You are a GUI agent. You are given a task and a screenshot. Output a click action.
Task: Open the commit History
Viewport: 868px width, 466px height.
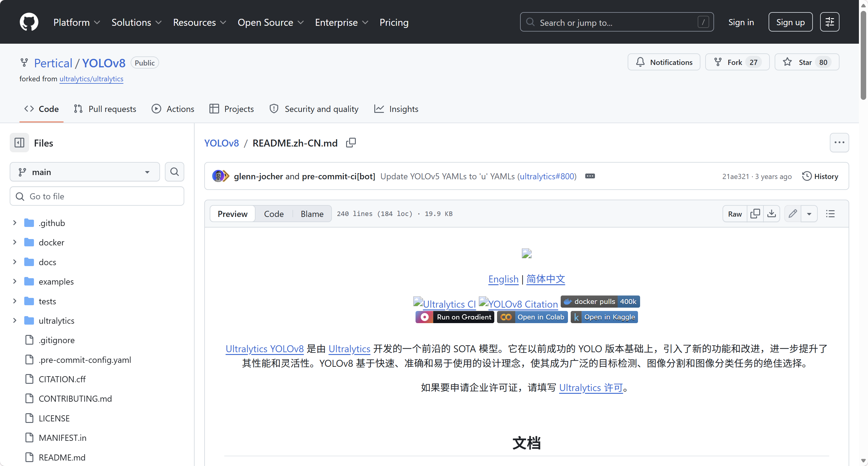[820, 176]
